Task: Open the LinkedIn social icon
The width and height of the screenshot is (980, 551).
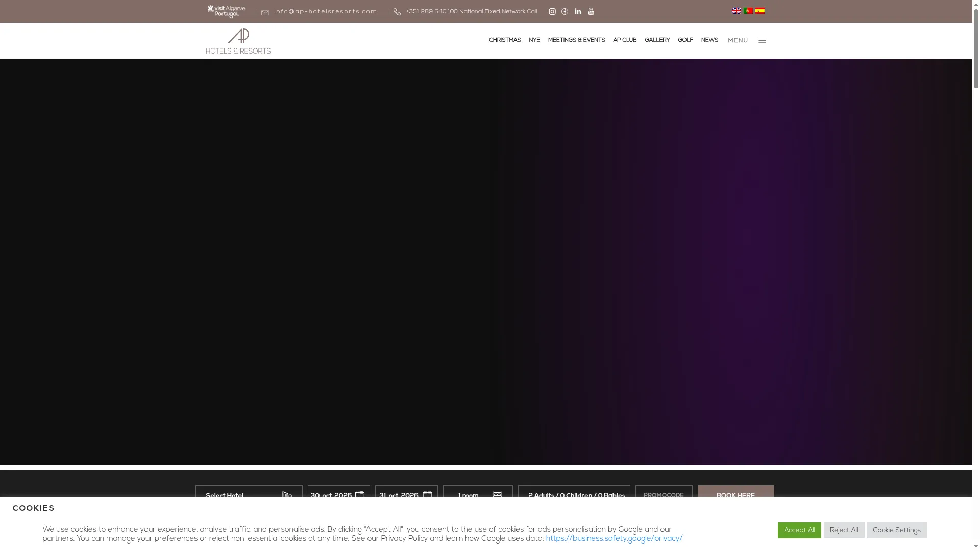Action: [578, 12]
